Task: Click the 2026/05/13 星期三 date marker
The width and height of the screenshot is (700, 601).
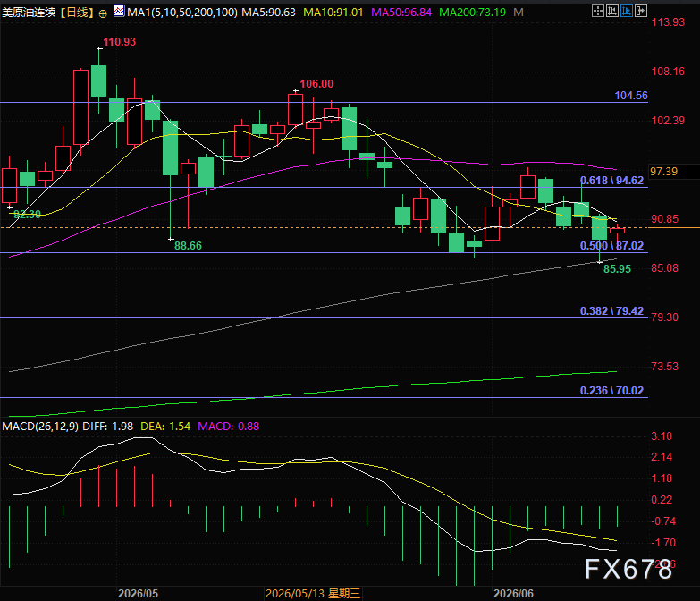Action: 313,594
